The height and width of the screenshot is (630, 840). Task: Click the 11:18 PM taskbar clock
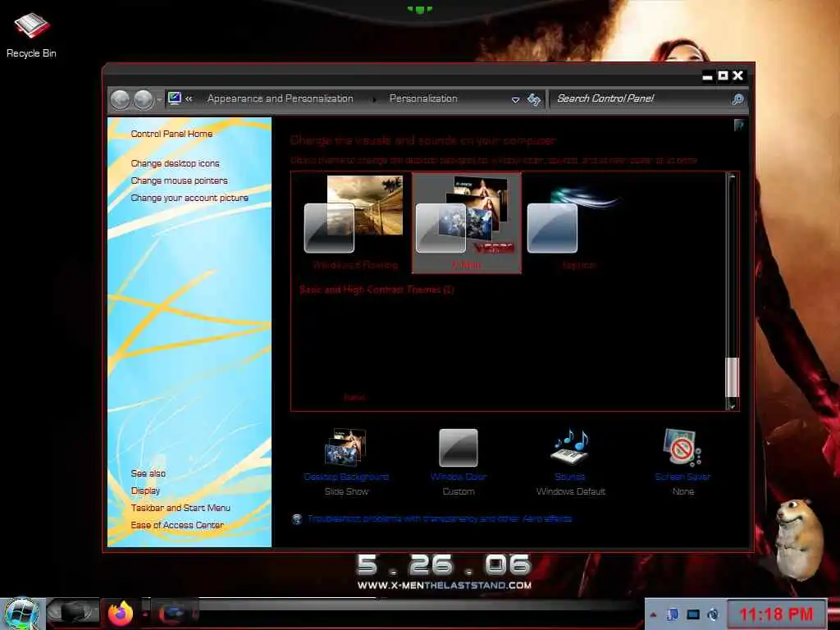point(776,614)
